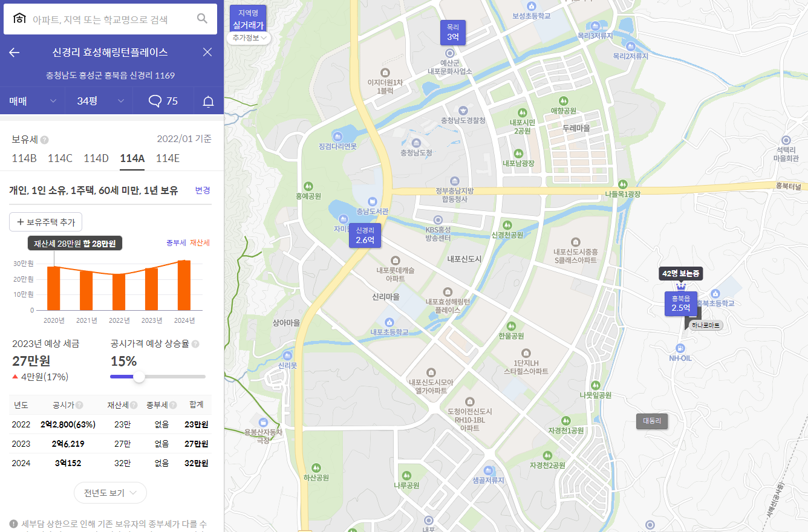Expand 전년도 보기 previous years

tap(110, 493)
